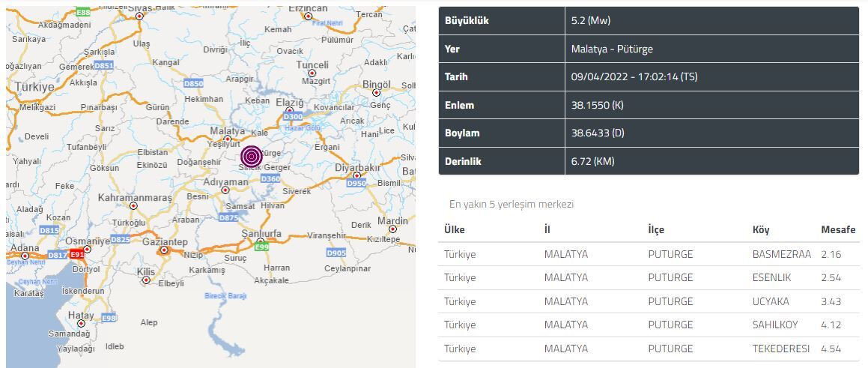This screenshot has width=868, height=368.
Task: Click the Derinlik 6.72 (KM) value
Action: [x=592, y=161]
